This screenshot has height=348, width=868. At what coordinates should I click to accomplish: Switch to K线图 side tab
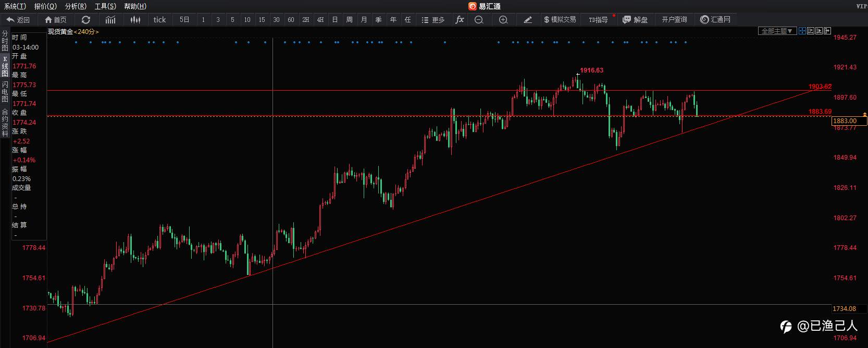tap(5, 66)
